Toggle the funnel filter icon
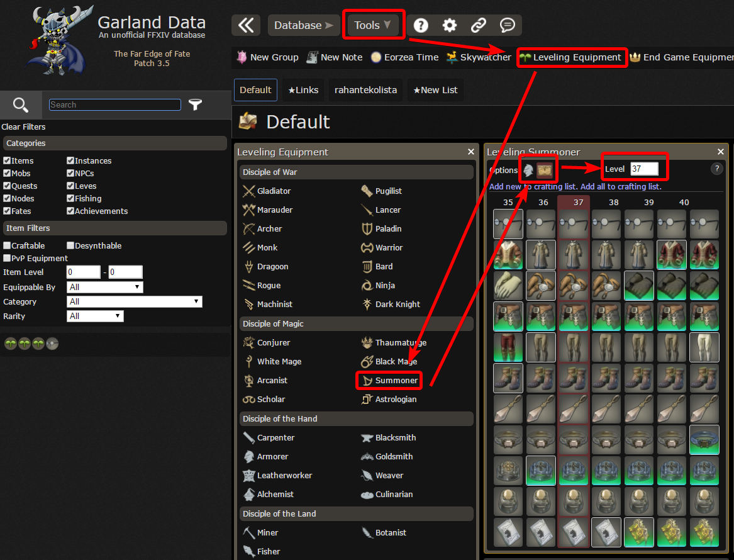This screenshot has height=560, width=734. coord(195,104)
